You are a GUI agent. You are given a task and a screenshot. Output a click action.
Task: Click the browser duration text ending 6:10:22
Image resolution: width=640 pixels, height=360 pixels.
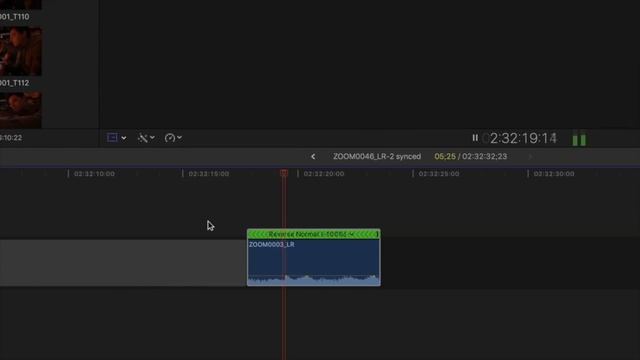(x=11, y=138)
